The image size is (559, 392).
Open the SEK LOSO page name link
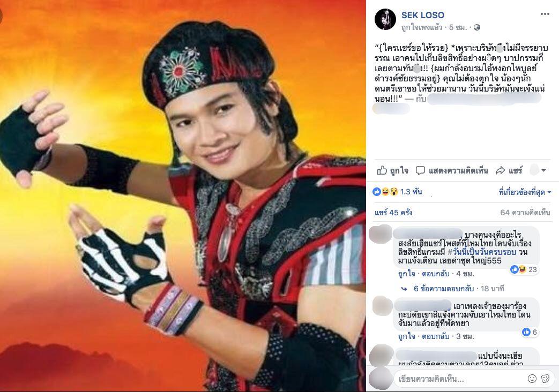422,15
